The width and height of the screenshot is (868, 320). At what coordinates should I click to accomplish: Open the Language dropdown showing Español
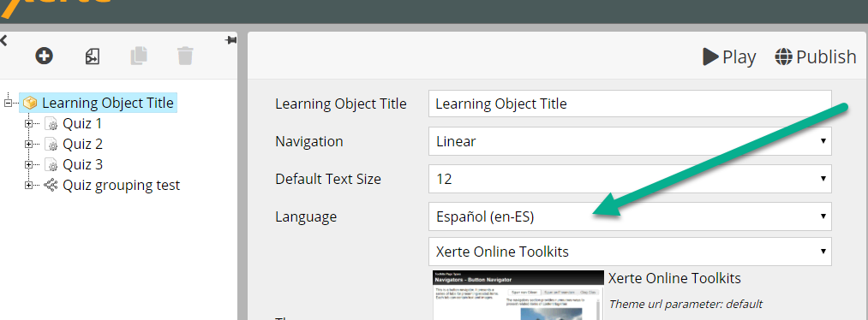pos(630,216)
